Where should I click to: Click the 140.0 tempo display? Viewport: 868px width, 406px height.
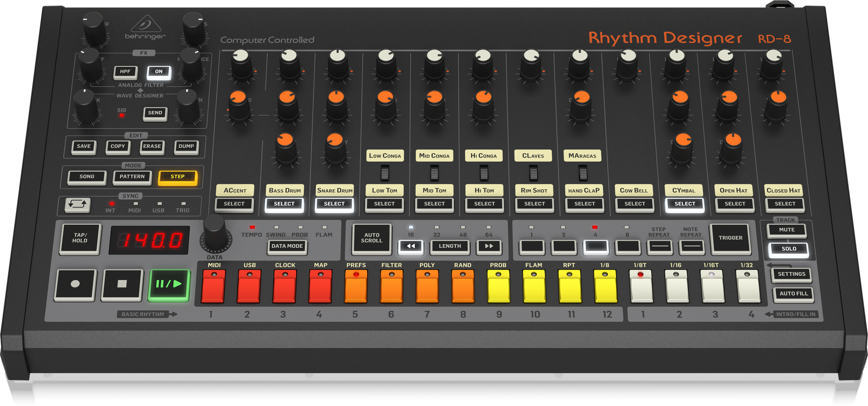149,240
